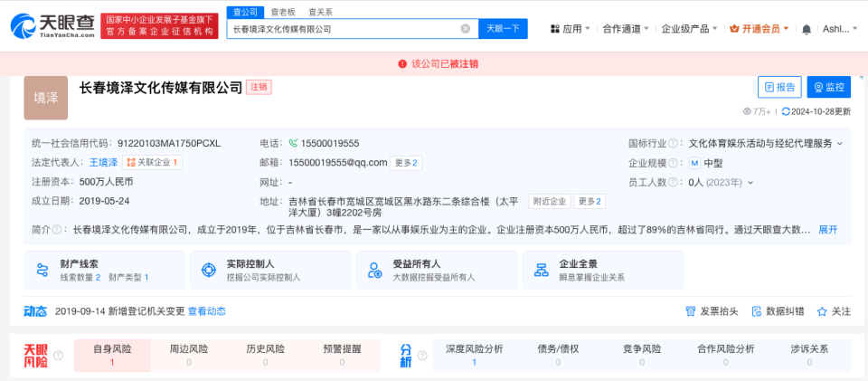Clear the search box with X icon
The width and height of the screenshot is (868, 381).
point(466,29)
